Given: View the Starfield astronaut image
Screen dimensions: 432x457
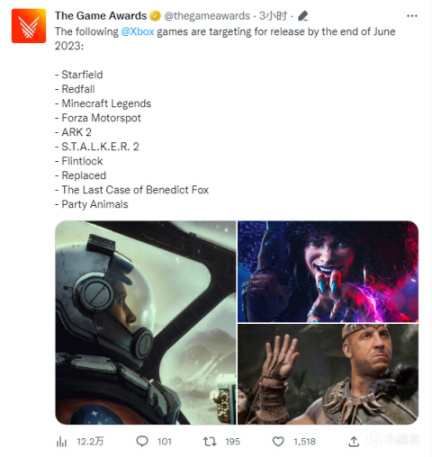Looking at the screenshot, I should 146,322.
